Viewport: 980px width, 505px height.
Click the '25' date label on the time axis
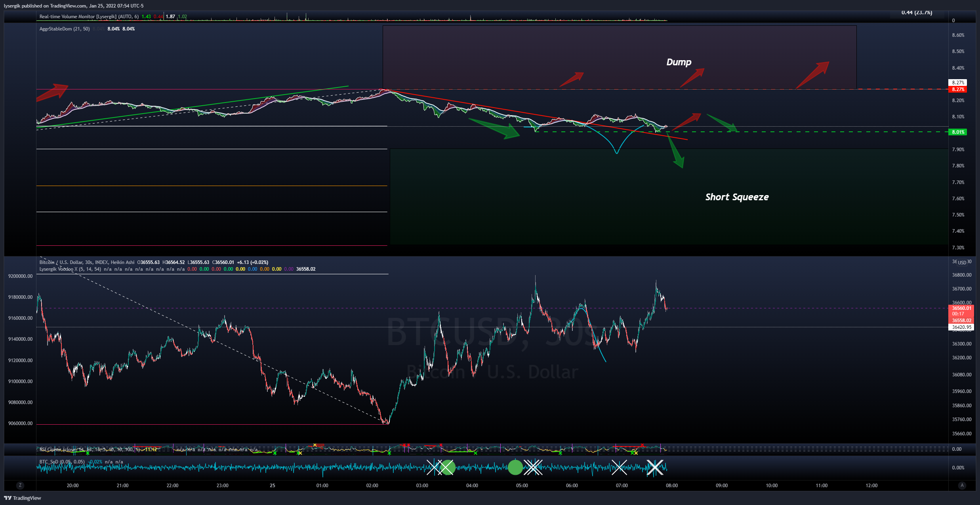point(272,486)
